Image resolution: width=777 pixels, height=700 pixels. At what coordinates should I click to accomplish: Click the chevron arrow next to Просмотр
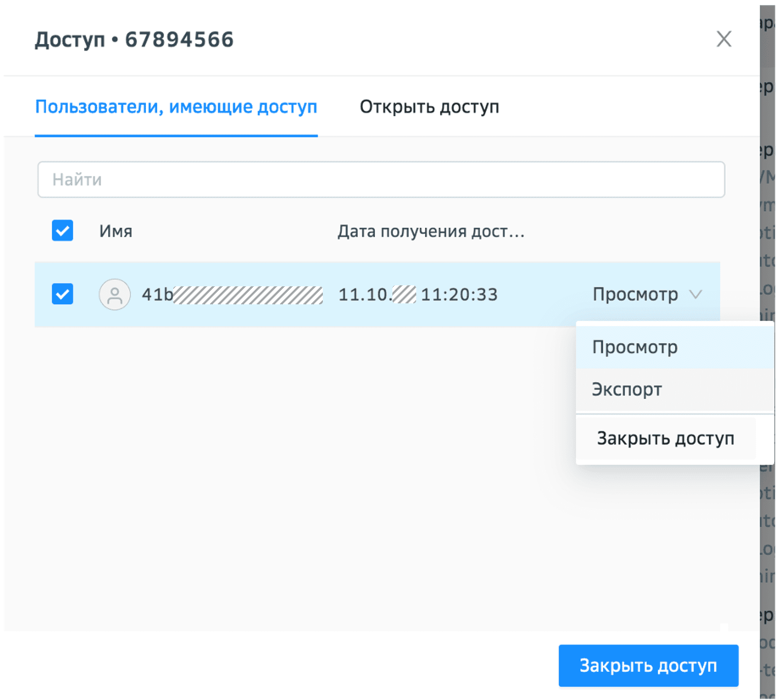(x=696, y=295)
